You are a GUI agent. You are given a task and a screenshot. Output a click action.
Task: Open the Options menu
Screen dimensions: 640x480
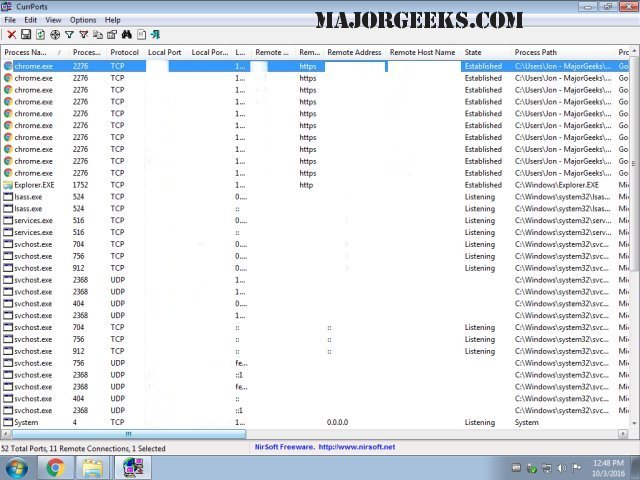tap(83, 20)
